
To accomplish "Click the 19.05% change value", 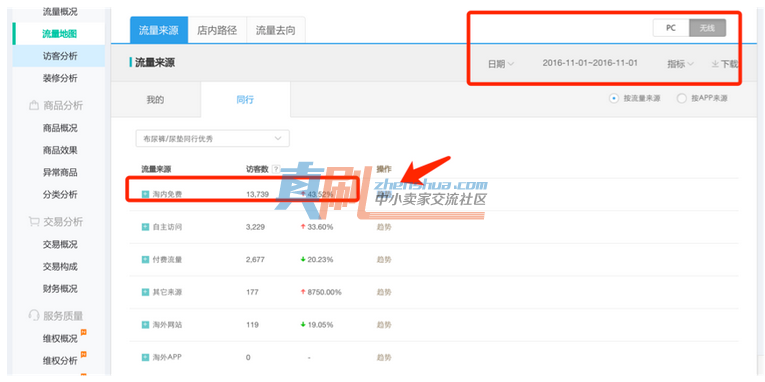I will pyautogui.click(x=320, y=324).
